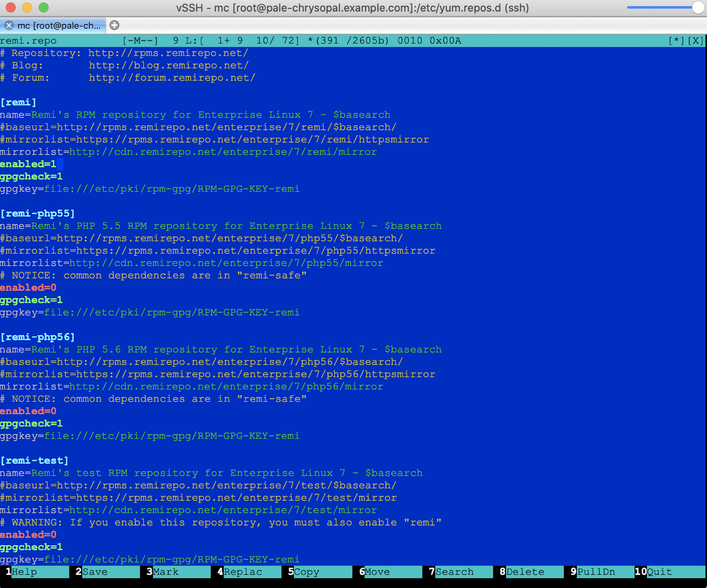
Task: Click the [remi-php55] section header
Action: tap(38, 214)
